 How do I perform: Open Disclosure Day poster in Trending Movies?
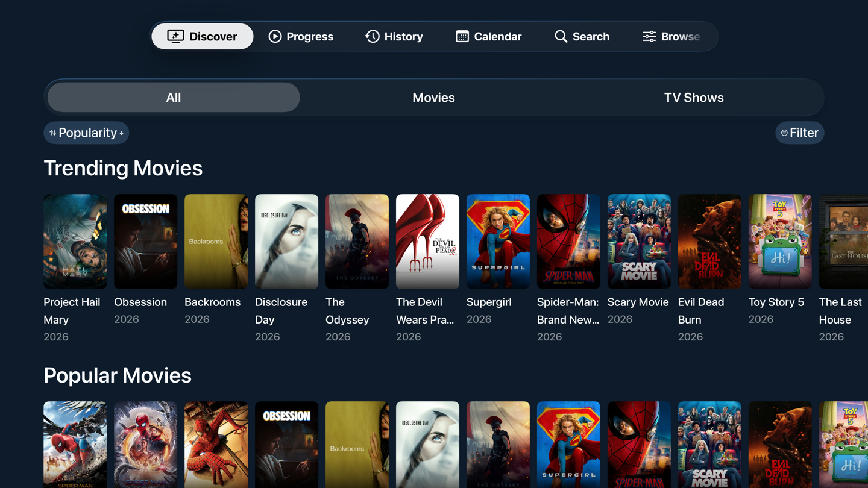coord(286,241)
